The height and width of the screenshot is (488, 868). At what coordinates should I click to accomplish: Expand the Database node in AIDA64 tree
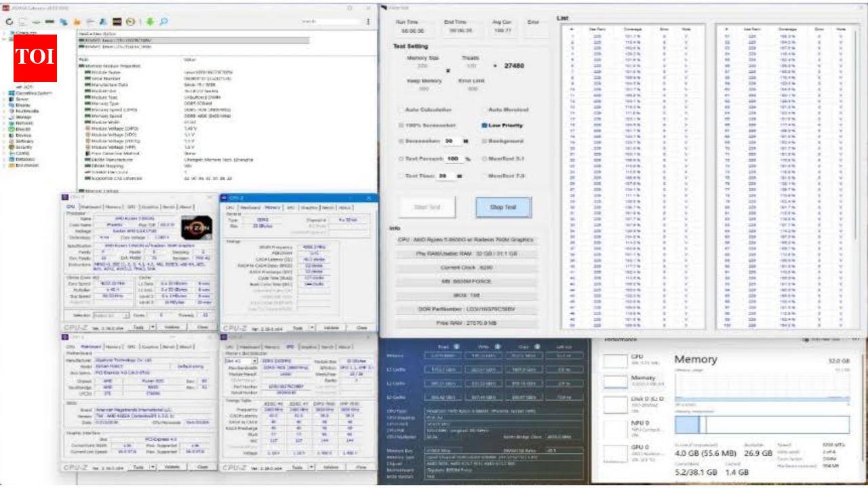tap(3, 159)
